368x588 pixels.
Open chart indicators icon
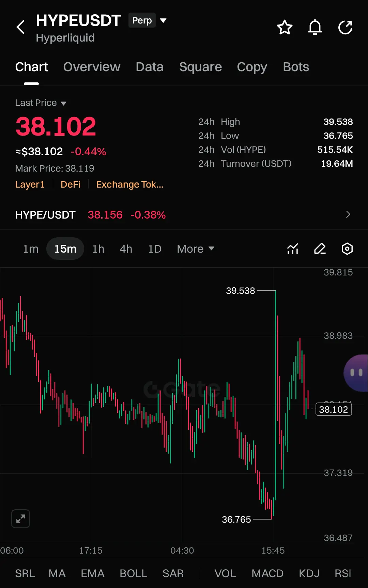point(293,249)
